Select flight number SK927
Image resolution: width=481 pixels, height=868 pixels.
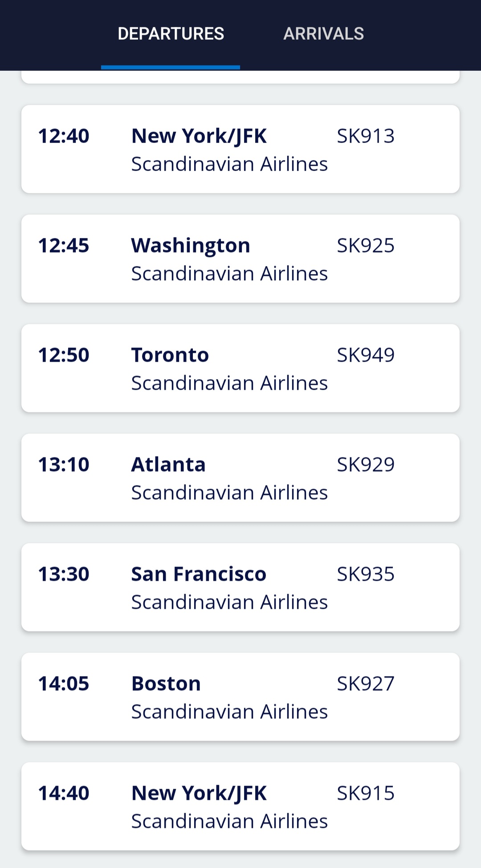point(365,684)
